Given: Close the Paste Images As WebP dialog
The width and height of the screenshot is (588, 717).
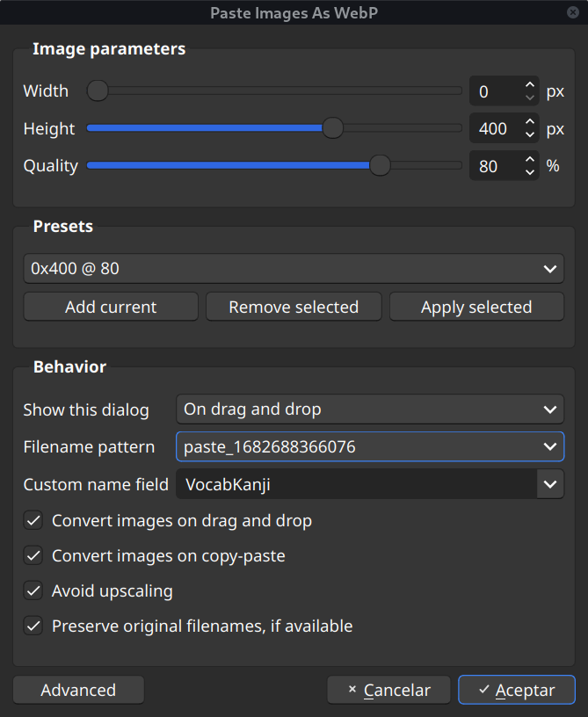Looking at the screenshot, I should [x=573, y=12].
